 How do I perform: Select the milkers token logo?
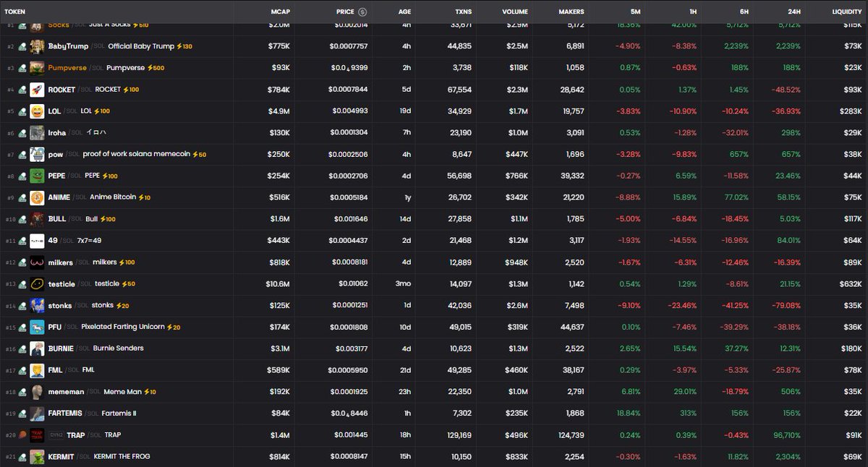pyautogui.click(x=37, y=262)
